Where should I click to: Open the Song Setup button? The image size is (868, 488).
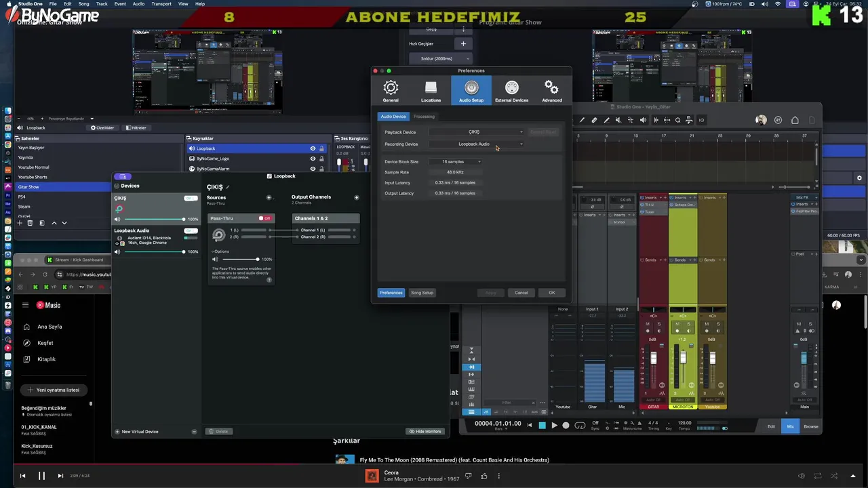422,293
